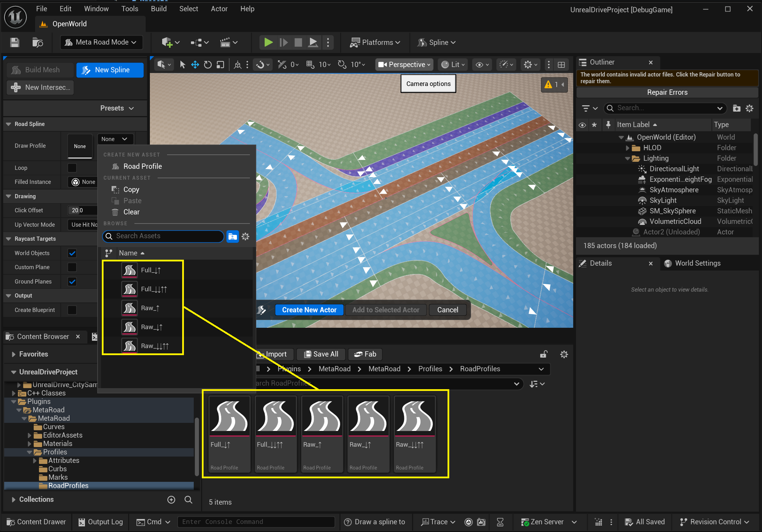Open the Draw Profile None dropdown

point(114,139)
